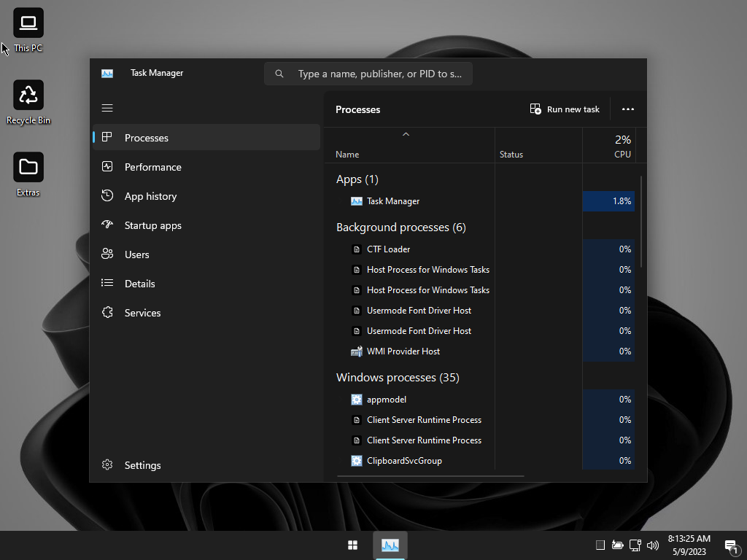Viewport: 747px width, 560px height.
Task: Click the Users people icon
Action: coord(107,254)
